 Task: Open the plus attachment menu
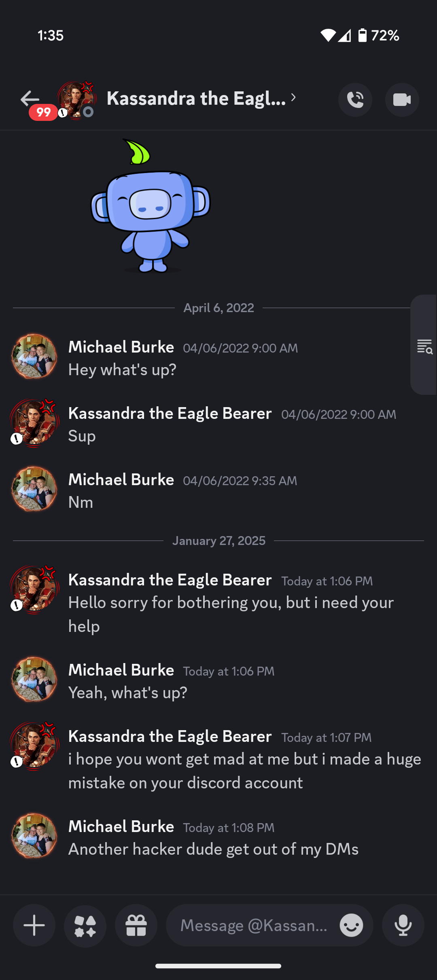tap(34, 925)
